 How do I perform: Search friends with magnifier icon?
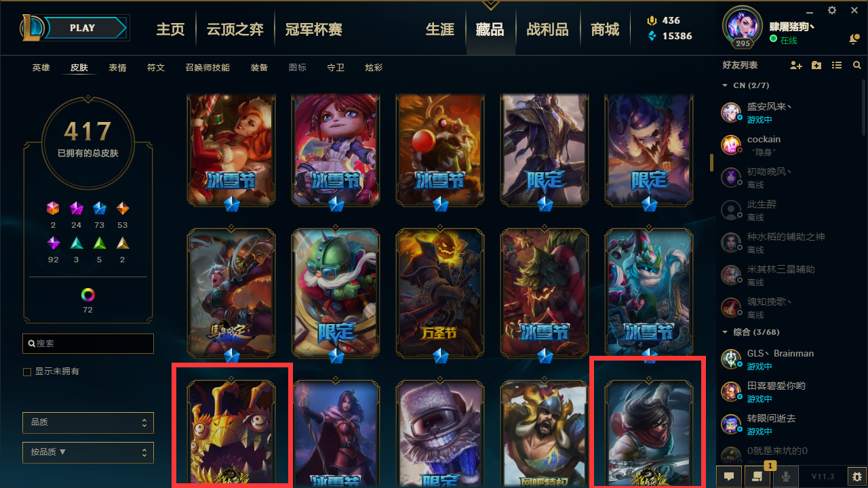pos(857,65)
